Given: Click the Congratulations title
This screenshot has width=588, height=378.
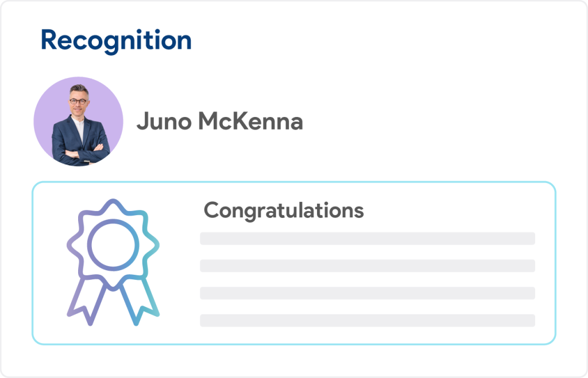Looking at the screenshot, I should (x=284, y=211).
